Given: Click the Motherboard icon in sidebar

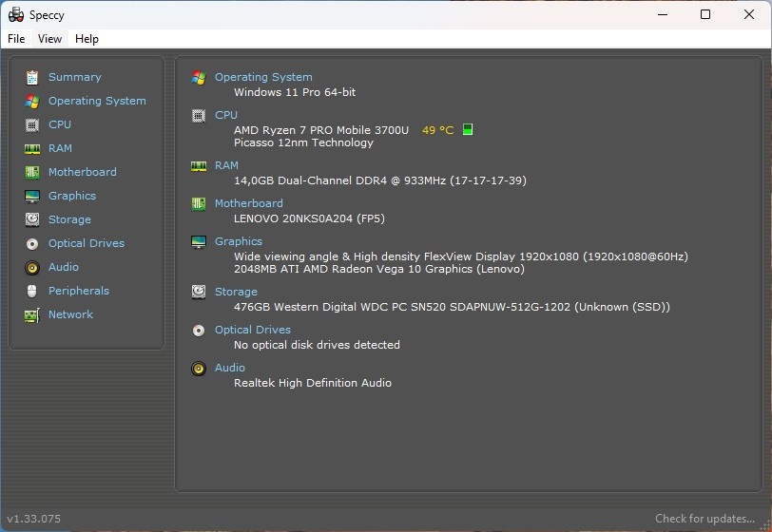Looking at the screenshot, I should (32, 172).
